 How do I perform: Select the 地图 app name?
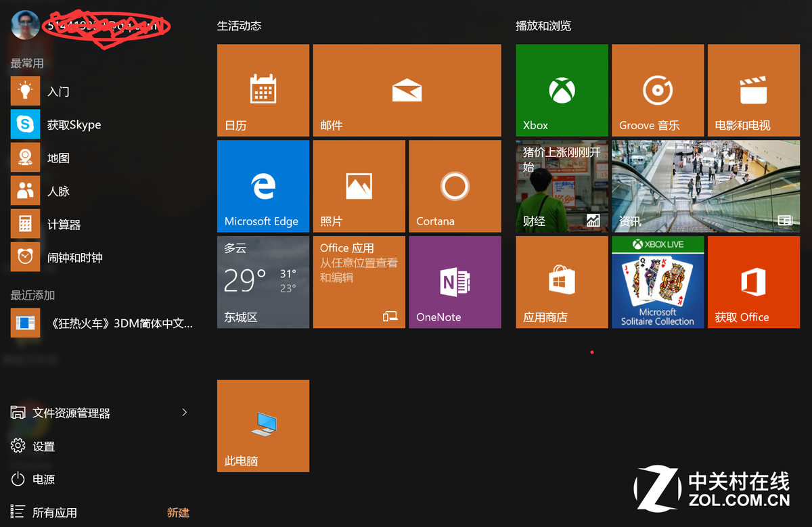click(x=59, y=158)
